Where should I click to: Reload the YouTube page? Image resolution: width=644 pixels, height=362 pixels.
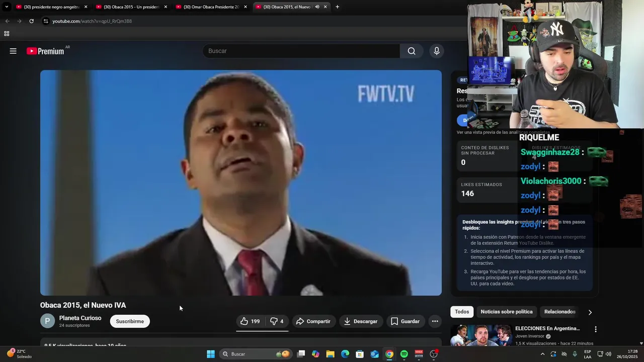(x=31, y=21)
